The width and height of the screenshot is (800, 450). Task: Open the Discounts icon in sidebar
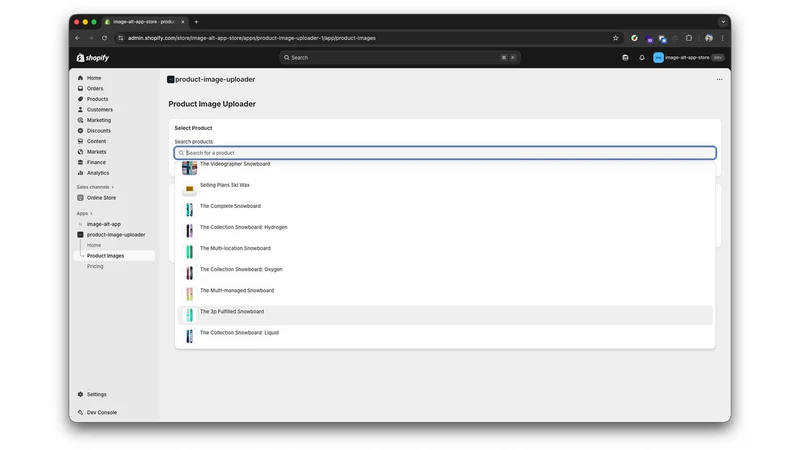pyautogui.click(x=80, y=131)
